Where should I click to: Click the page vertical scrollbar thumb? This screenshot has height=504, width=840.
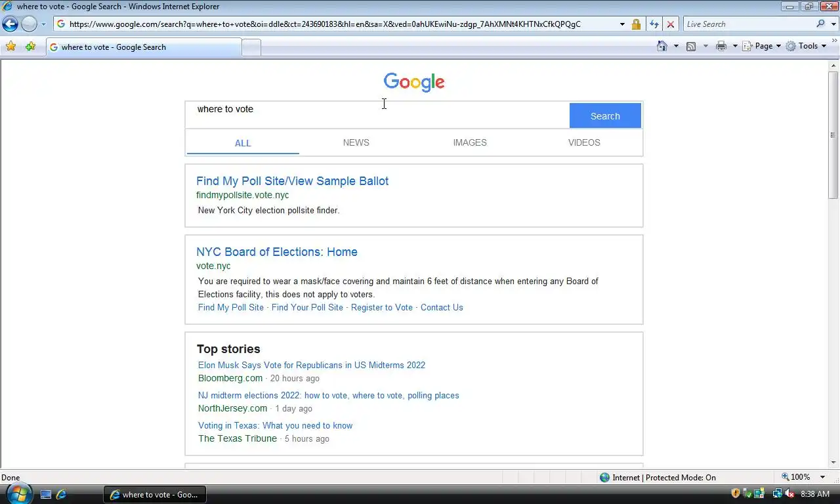pyautogui.click(x=833, y=135)
